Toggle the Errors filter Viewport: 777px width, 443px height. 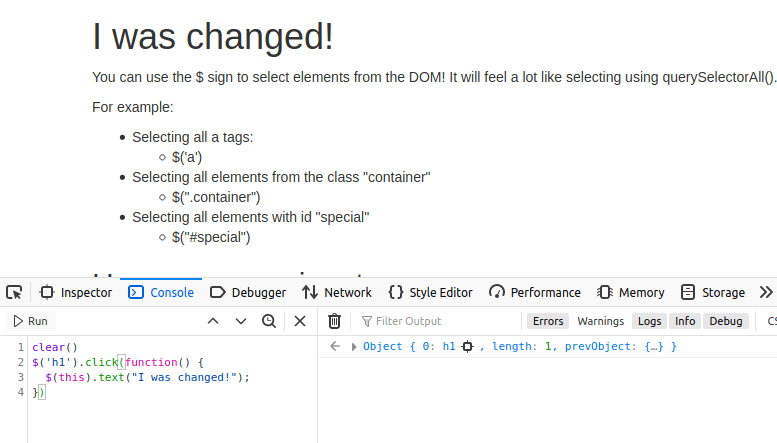548,321
